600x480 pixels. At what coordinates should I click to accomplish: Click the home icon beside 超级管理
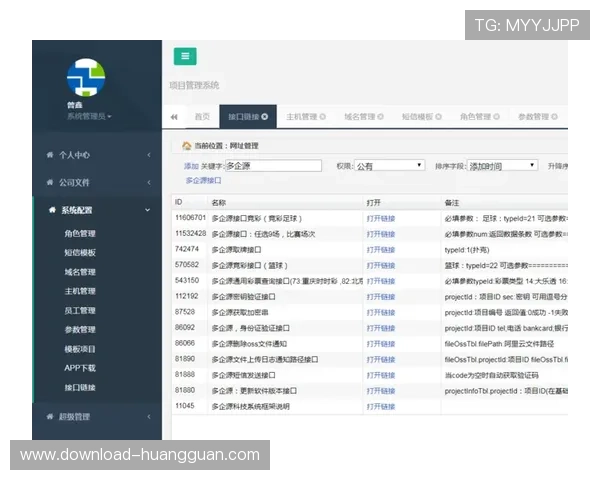(x=50, y=416)
